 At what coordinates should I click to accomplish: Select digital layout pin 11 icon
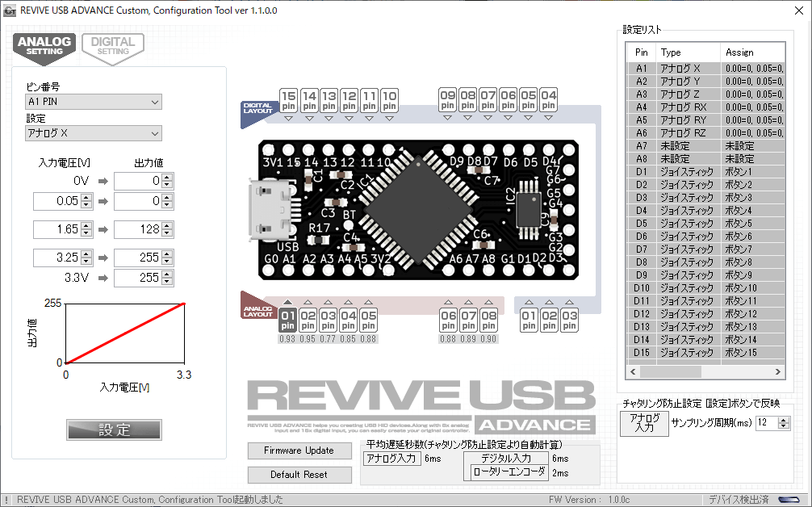coord(369,100)
